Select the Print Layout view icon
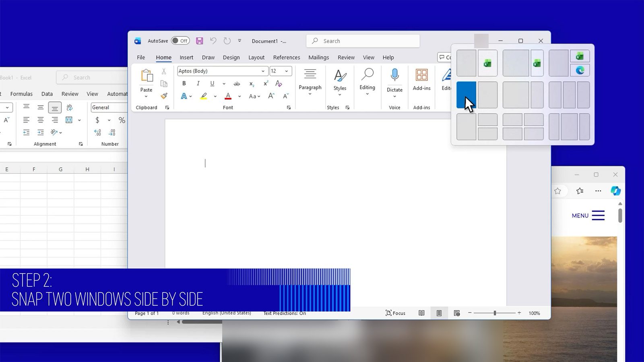 pyautogui.click(x=439, y=313)
